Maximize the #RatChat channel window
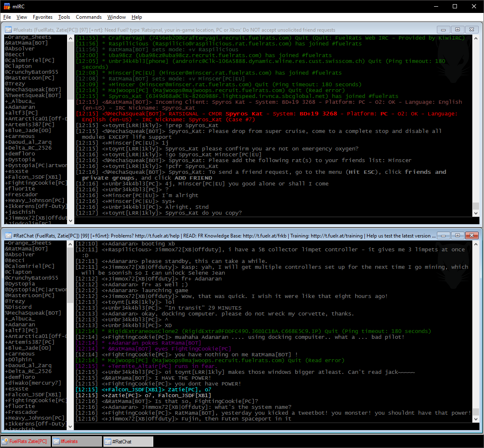This screenshot has height=448, width=484. 457,235
